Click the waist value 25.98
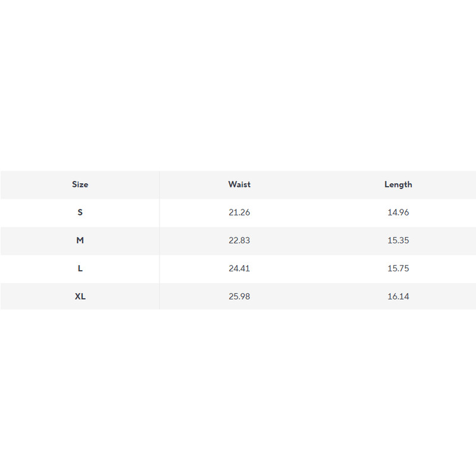Screen dimensions: 476x476 coord(239,296)
